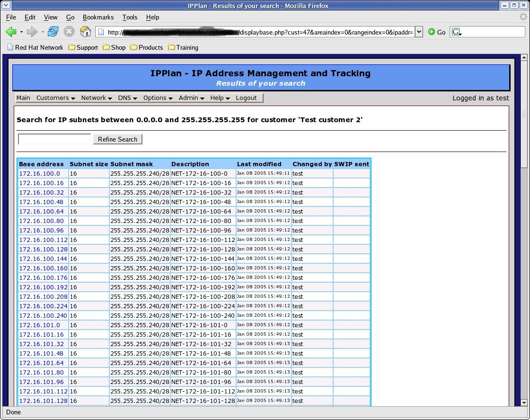Screen dimensions: 530x420
Task: Expand the Admin menu
Action: point(189,98)
